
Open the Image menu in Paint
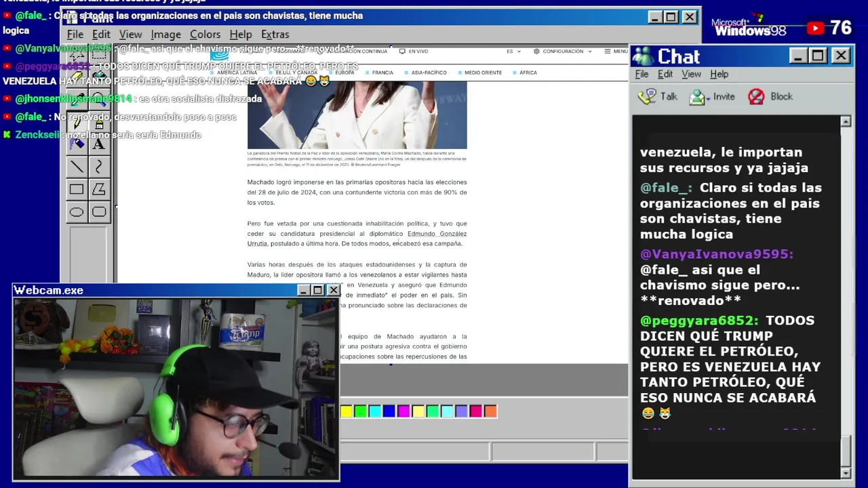point(165,35)
